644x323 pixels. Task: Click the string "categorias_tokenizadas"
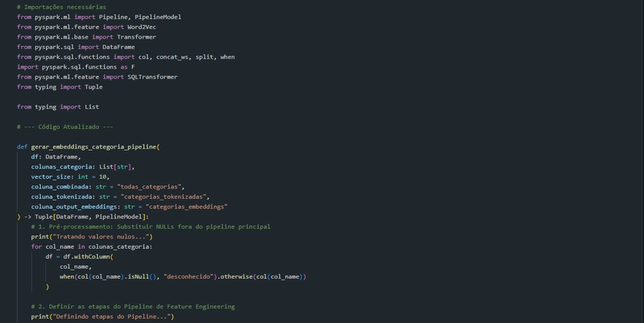163,197
